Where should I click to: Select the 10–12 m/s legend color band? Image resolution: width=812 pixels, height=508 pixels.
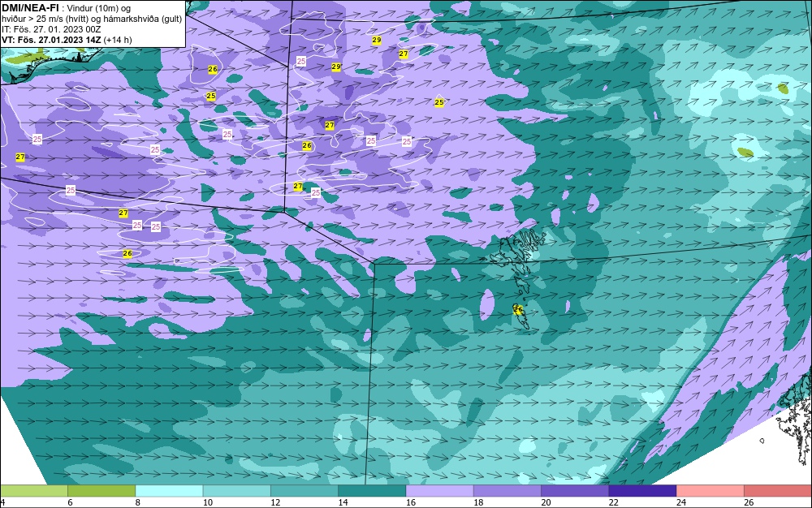[236, 490]
